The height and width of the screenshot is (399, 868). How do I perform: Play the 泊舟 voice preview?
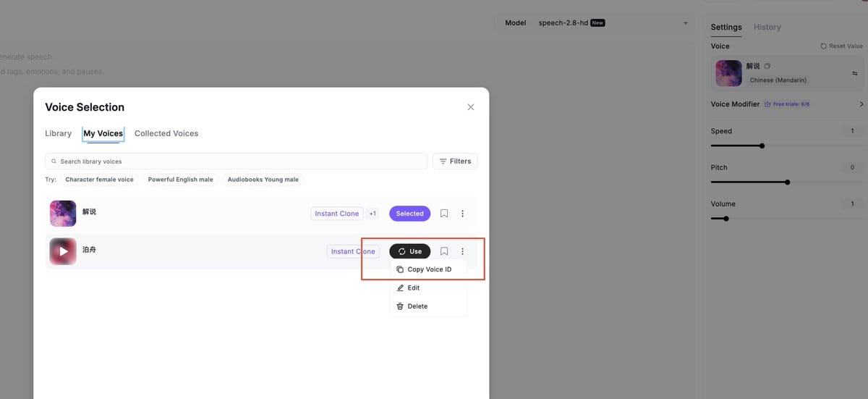[64, 251]
